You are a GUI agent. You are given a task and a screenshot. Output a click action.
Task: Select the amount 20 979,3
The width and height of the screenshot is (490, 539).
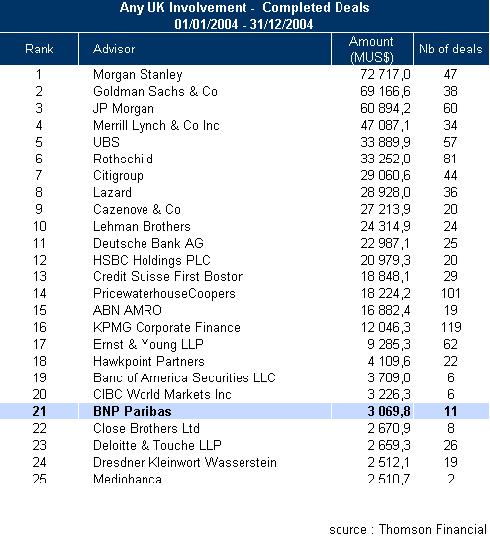click(x=385, y=260)
